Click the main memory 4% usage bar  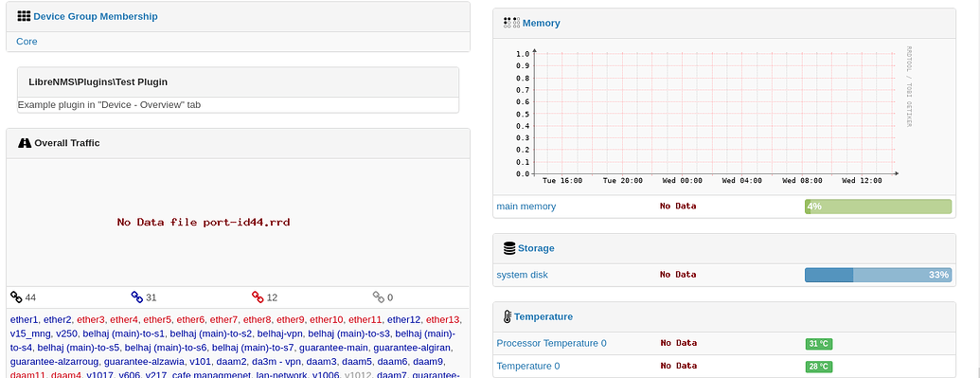878,207
